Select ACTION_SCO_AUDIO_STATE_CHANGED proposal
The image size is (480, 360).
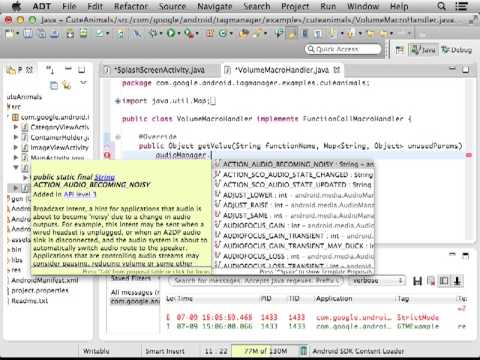coord(294,174)
